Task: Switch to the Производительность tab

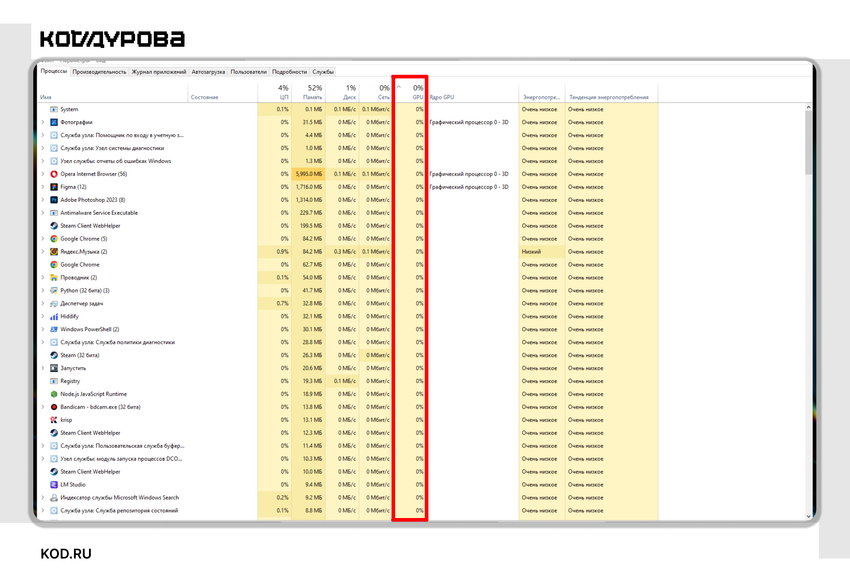Action: pyautogui.click(x=99, y=72)
